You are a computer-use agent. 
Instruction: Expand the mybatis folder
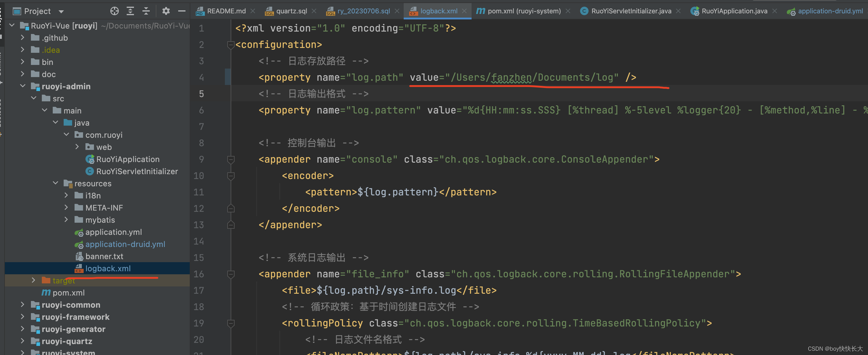(x=66, y=220)
